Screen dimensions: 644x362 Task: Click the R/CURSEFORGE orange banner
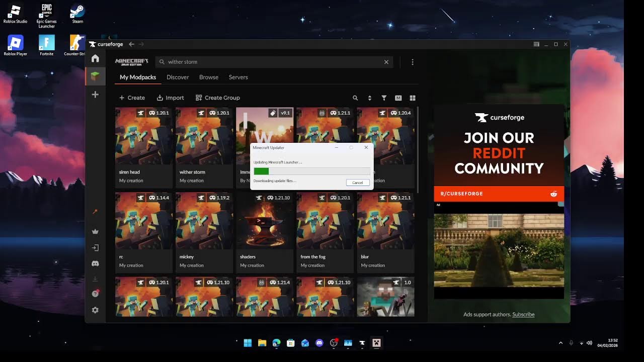[499, 194]
